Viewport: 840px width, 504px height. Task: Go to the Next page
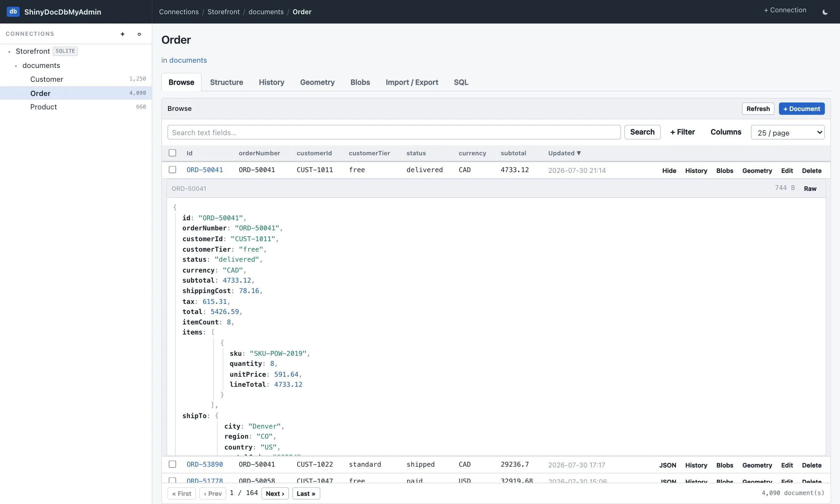pos(275,494)
